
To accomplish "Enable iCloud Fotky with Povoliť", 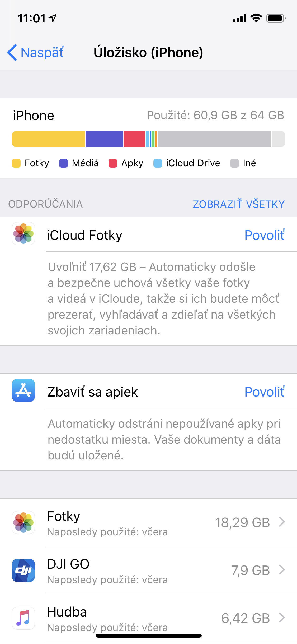I will click(265, 235).
